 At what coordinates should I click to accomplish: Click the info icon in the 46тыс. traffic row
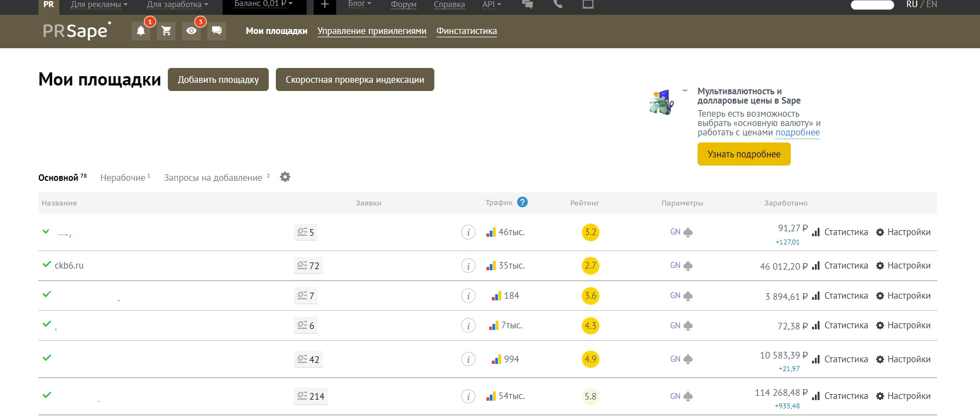[468, 232]
